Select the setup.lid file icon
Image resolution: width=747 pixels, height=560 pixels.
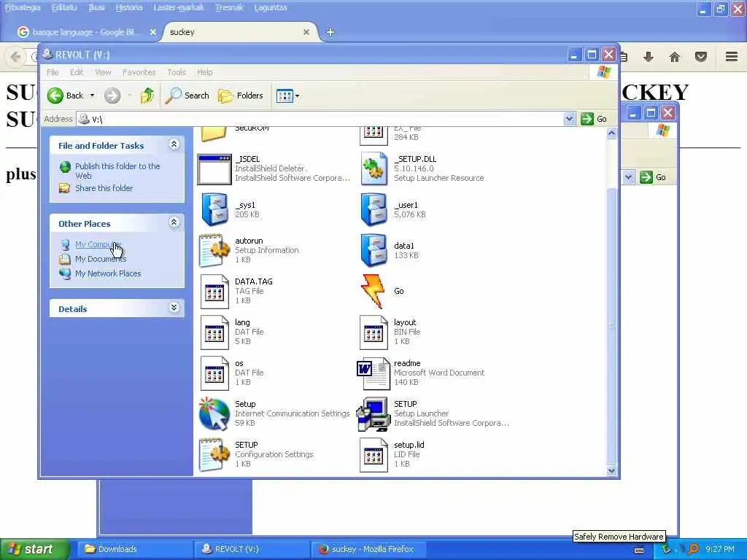(x=373, y=455)
